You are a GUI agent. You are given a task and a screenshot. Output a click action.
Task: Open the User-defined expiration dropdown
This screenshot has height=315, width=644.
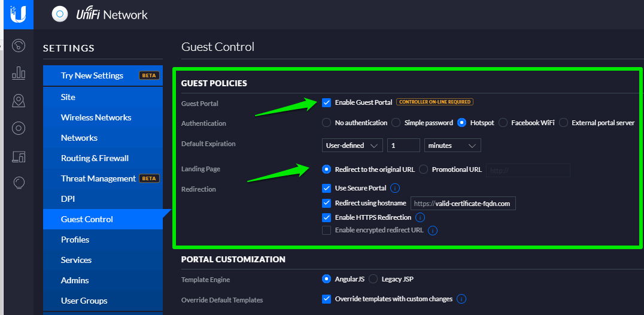[352, 146]
